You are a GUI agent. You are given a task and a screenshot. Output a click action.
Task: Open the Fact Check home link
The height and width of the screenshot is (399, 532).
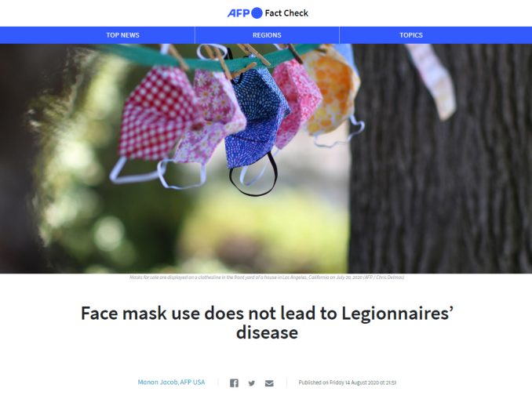click(x=286, y=13)
